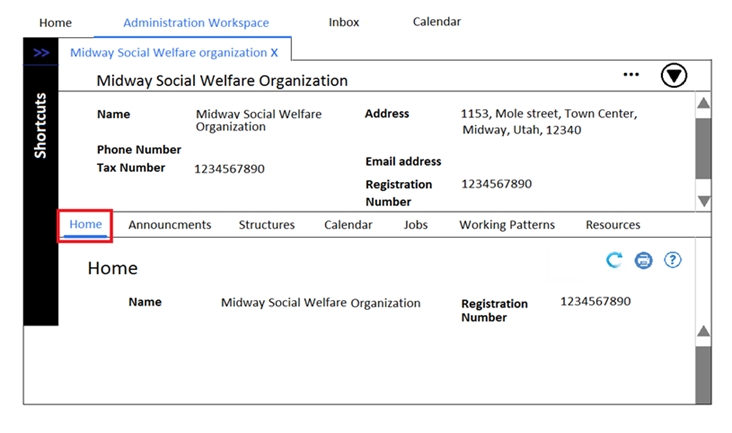
Task: Expand the Shortcuts panel with double chevron
Action: click(x=41, y=52)
